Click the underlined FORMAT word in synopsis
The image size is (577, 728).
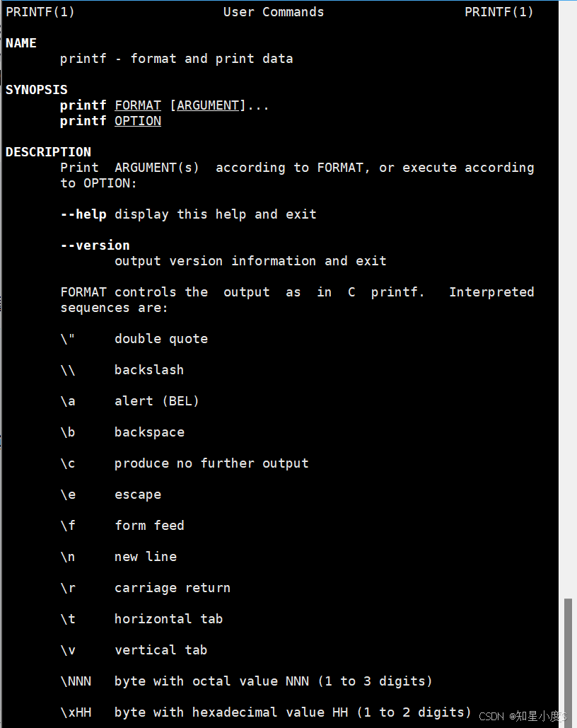pyautogui.click(x=138, y=105)
